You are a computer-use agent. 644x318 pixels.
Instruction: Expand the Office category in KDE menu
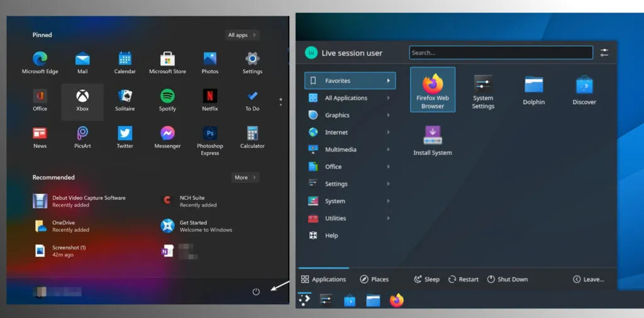[x=350, y=167]
